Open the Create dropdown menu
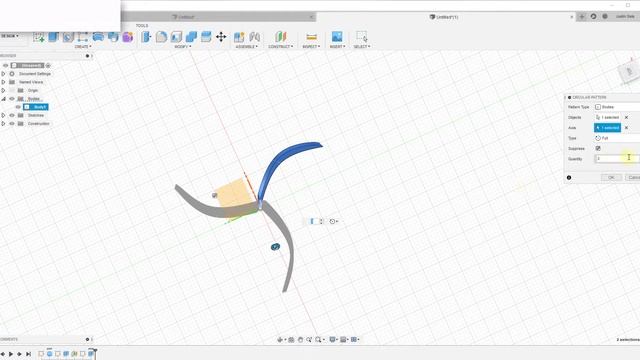This screenshot has height=360, width=640. (83, 47)
